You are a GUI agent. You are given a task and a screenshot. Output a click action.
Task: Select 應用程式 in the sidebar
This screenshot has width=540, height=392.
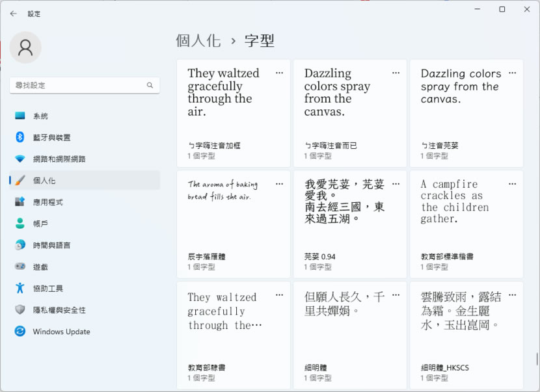click(x=48, y=202)
